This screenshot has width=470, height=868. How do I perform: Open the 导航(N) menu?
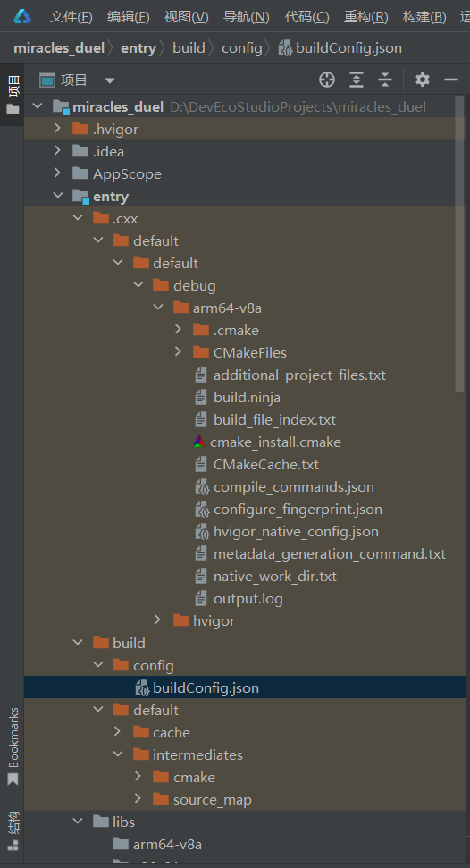point(247,17)
